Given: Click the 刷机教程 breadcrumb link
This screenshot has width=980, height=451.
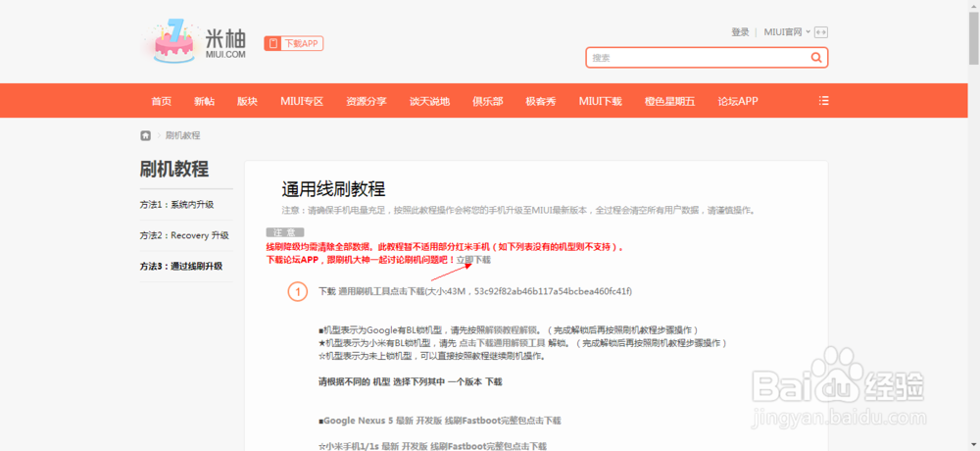Looking at the screenshot, I should tap(182, 135).
